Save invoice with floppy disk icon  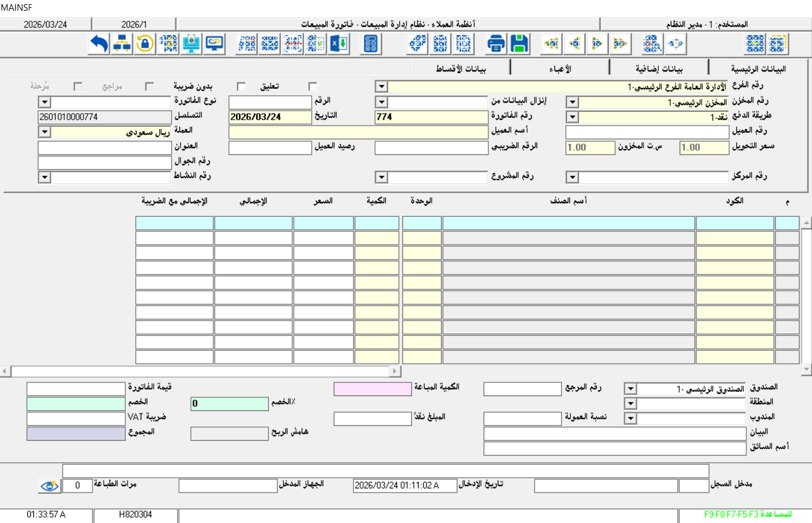point(519,43)
